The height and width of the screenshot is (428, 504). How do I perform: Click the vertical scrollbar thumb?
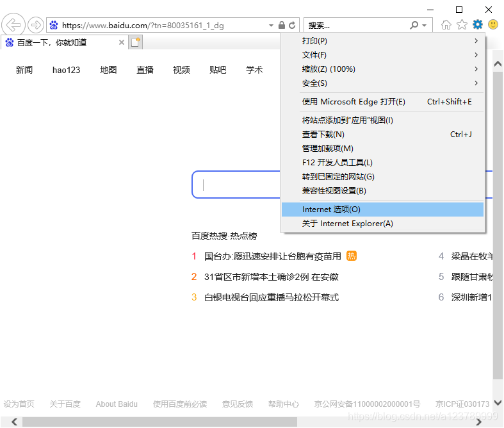pyautogui.click(x=498, y=225)
